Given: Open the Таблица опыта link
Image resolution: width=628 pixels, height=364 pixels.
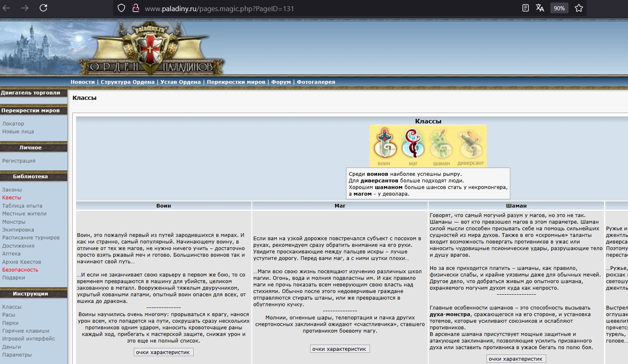Looking at the screenshot, I should coord(22,206).
